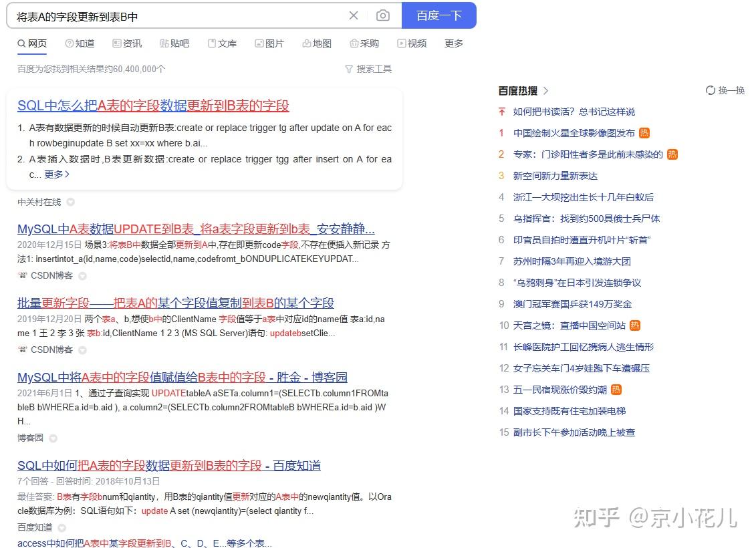The width and height of the screenshot is (756, 548).
Task: Open hot search 中国绘制火星全球影像图发布
Action: click(x=574, y=133)
